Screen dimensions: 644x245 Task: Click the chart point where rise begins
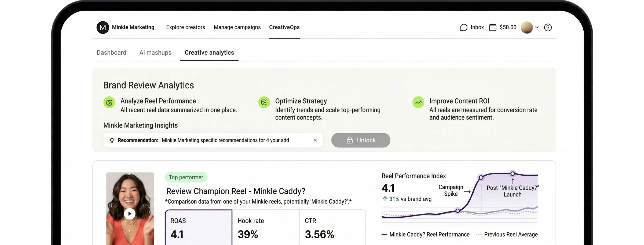pyautogui.click(x=458, y=211)
